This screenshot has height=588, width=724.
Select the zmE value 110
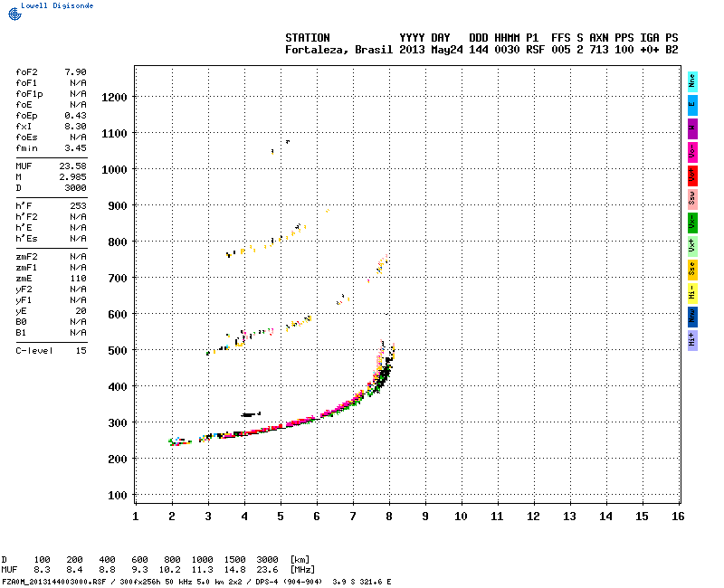click(x=78, y=279)
